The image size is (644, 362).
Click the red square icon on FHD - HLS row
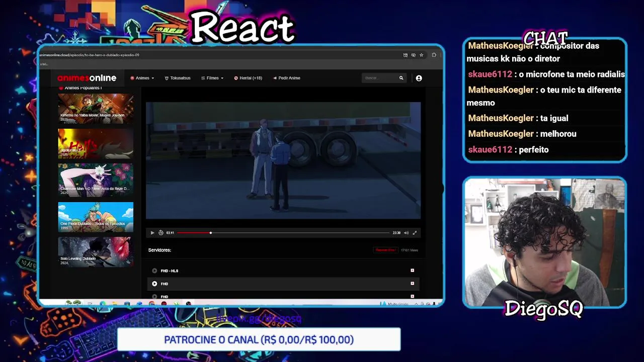pos(412,270)
